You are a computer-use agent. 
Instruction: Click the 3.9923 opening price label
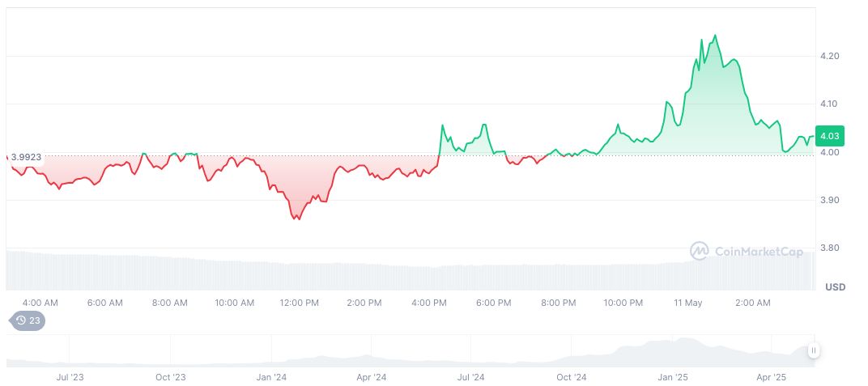coord(25,156)
